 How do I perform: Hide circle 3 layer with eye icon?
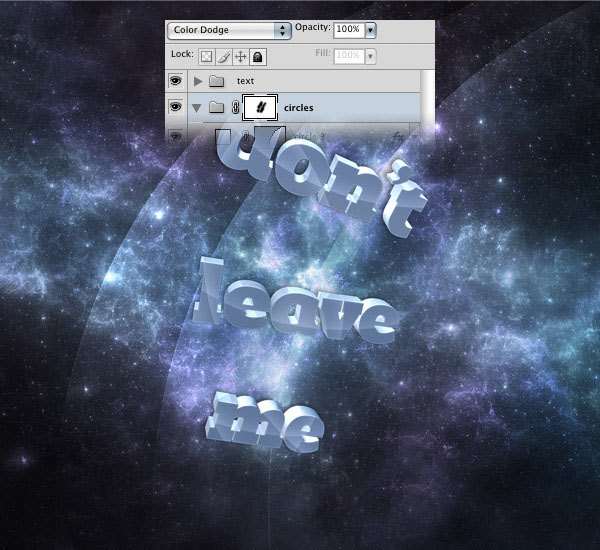click(x=176, y=136)
